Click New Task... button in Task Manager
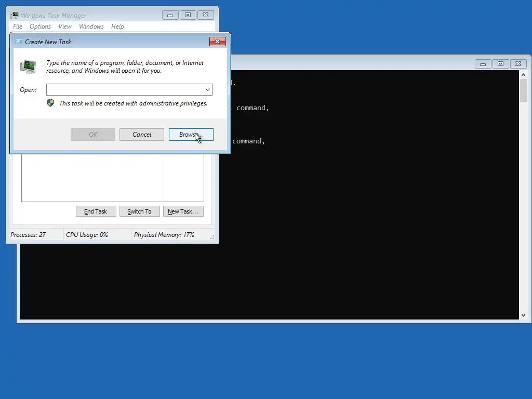 click(x=183, y=211)
